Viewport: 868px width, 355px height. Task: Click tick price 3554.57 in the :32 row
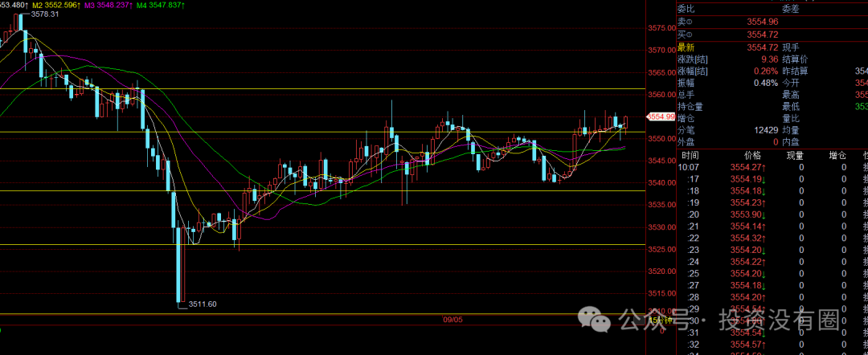748,345
